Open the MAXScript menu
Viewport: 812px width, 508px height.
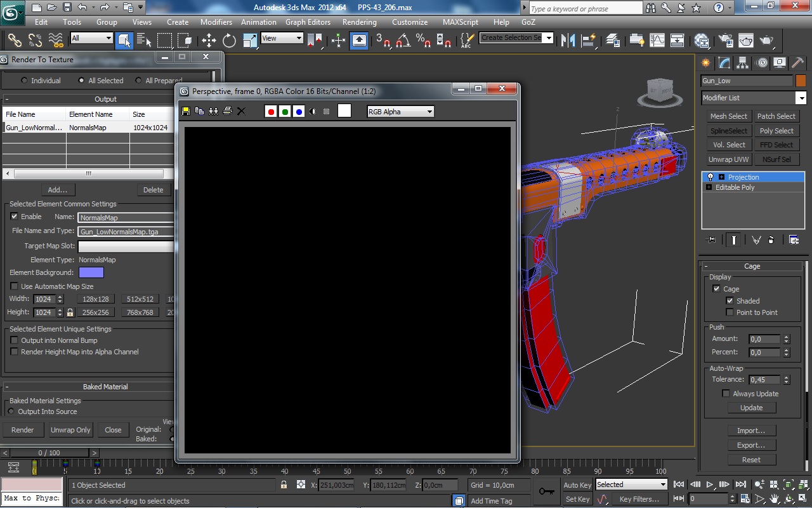tap(461, 22)
